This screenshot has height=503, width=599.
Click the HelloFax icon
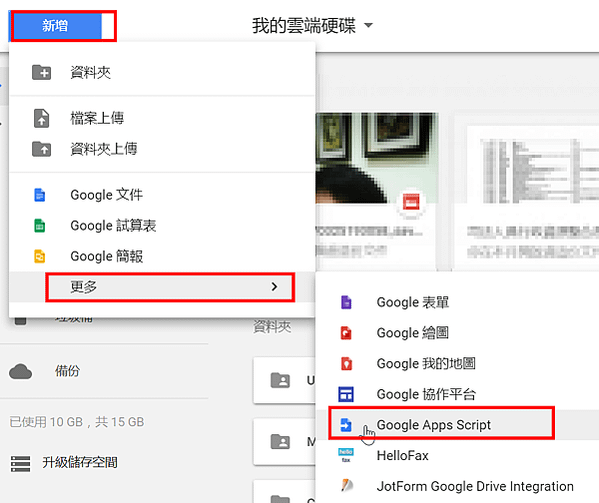point(346,455)
